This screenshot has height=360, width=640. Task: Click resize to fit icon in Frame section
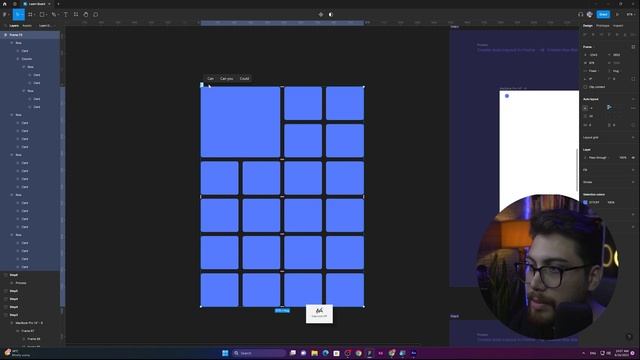pyautogui.click(x=633, y=47)
